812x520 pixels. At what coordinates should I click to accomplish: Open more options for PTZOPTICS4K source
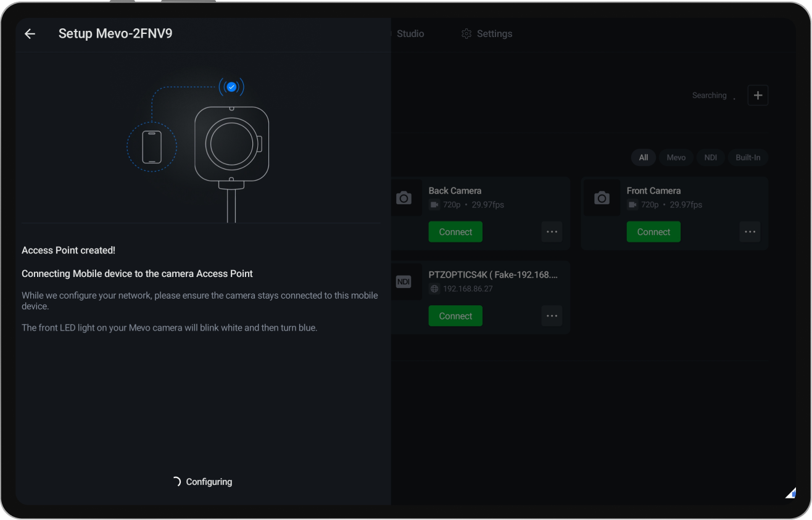point(552,316)
